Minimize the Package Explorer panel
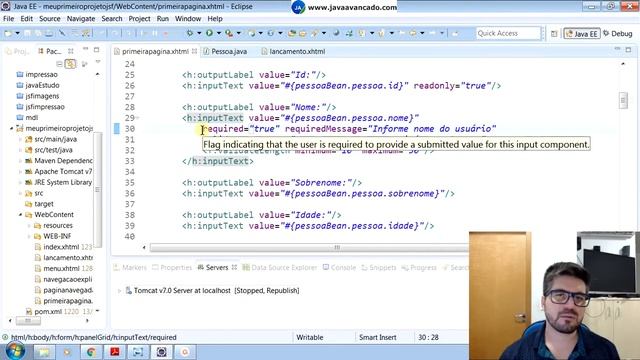Image resolution: width=640 pixels, height=360 pixels. click(x=85, y=49)
